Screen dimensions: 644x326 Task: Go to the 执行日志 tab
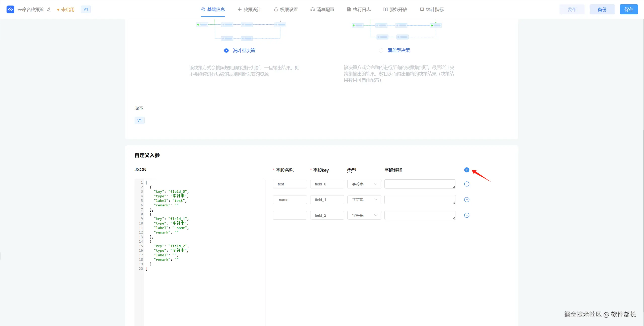click(359, 10)
